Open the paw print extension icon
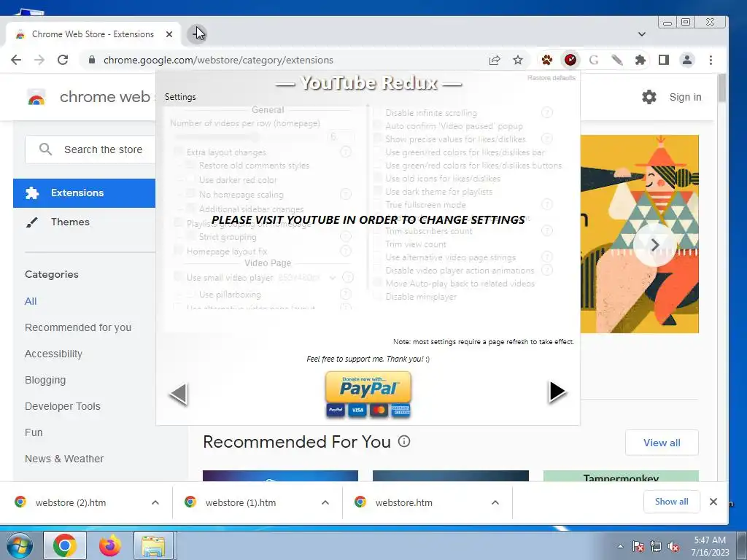The height and width of the screenshot is (560, 747). pyautogui.click(x=547, y=60)
